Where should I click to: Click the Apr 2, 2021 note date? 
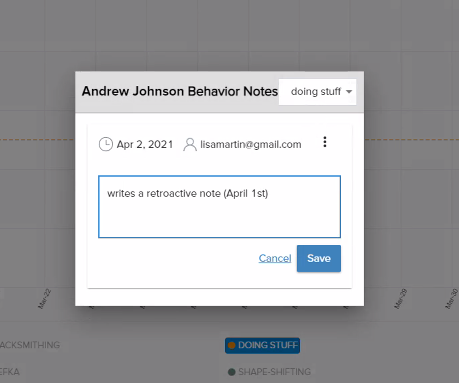click(145, 144)
